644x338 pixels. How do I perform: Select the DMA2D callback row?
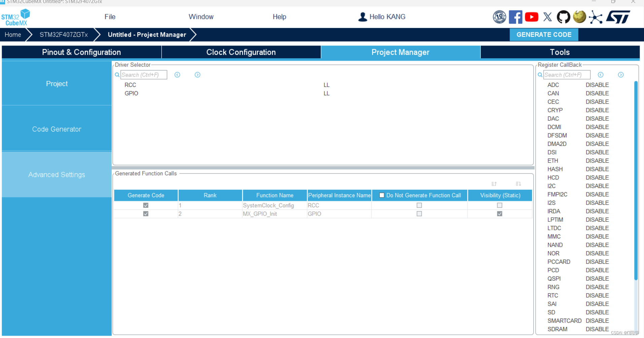pos(578,144)
